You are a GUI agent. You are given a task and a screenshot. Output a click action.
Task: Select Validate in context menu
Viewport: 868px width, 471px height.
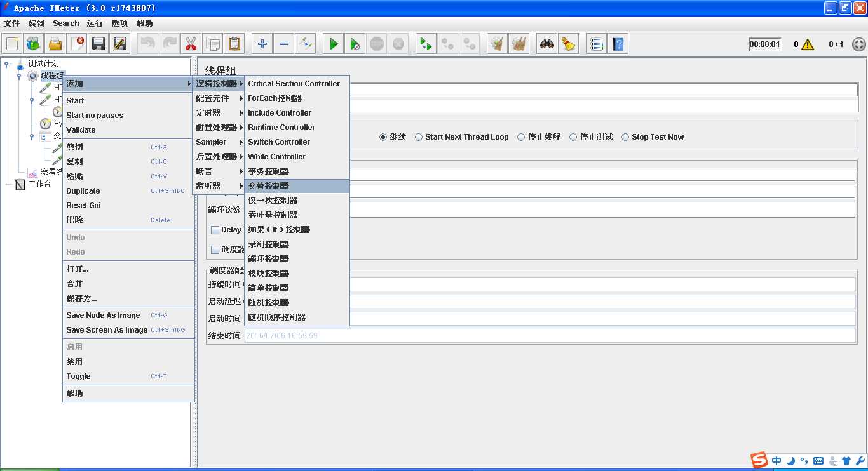(x=129, y=130)
